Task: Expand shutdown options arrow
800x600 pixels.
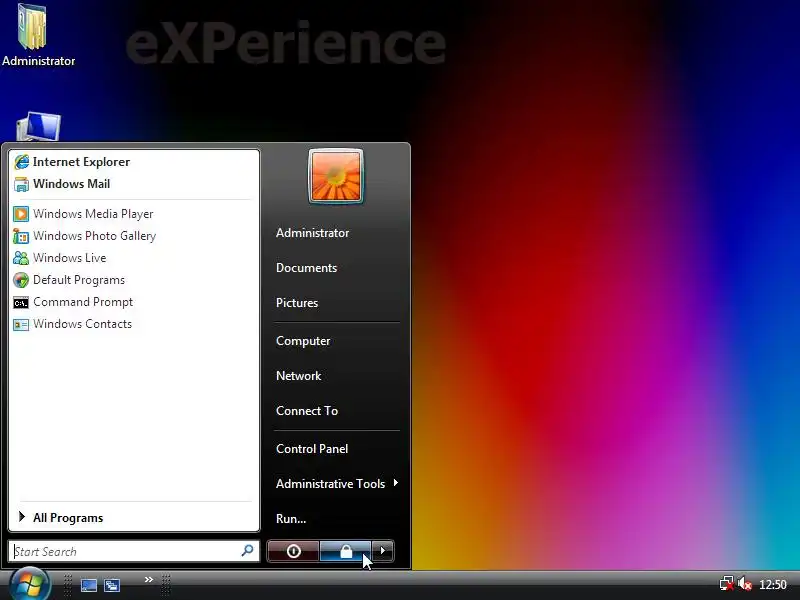Action: 383,551
